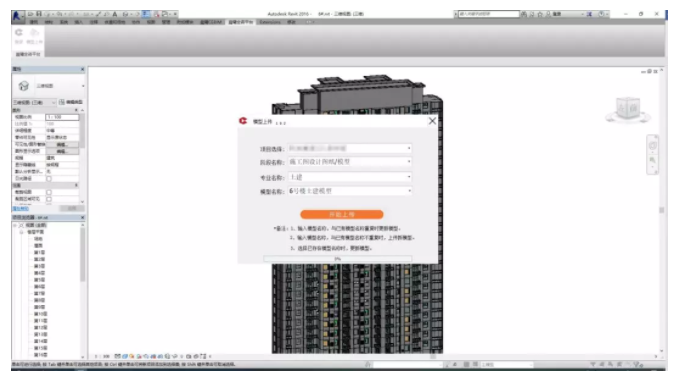Toggle the crop region visible checkbox
678x377 pixels.
49,199
